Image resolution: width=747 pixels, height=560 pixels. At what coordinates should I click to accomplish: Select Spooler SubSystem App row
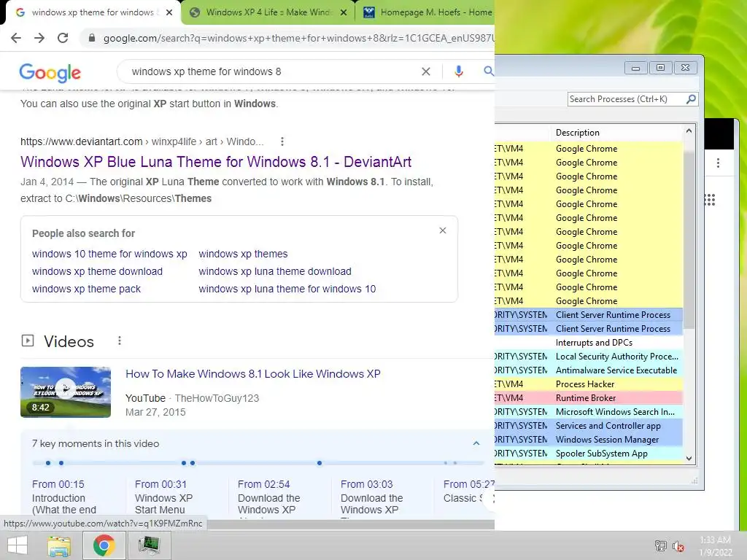coord(589,454)
